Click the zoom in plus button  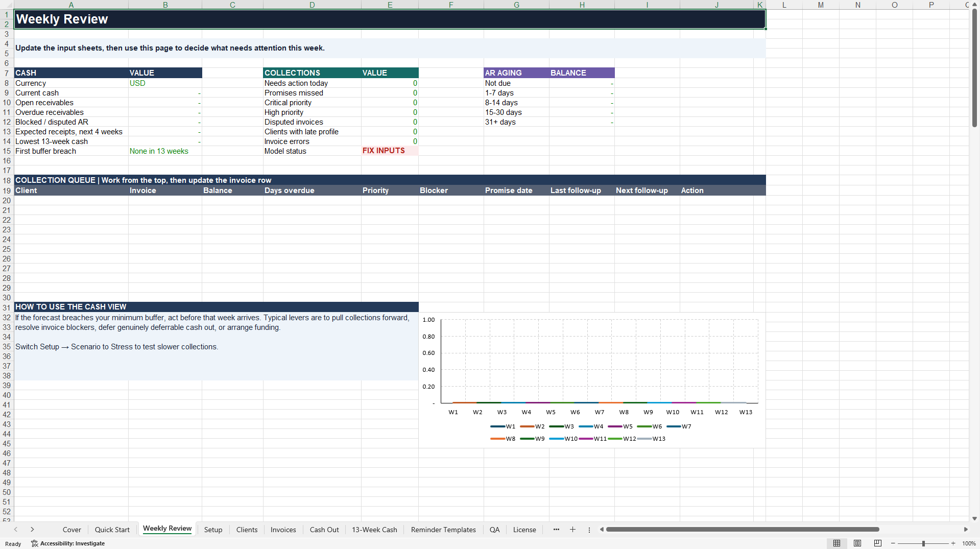953,543
